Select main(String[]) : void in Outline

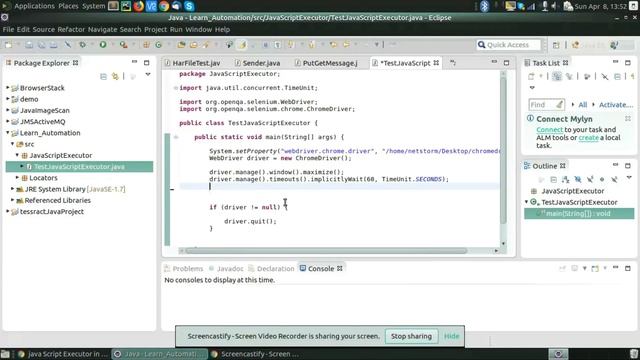coord(579,213)
